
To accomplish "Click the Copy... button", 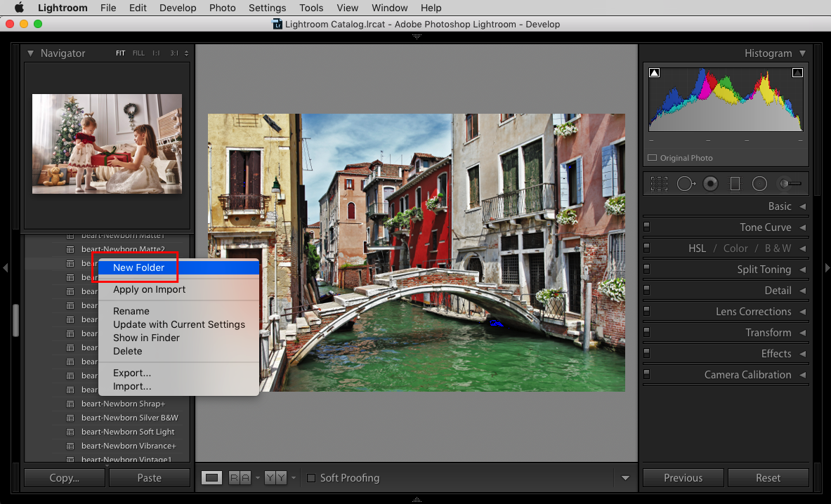I will click(64, 478).
